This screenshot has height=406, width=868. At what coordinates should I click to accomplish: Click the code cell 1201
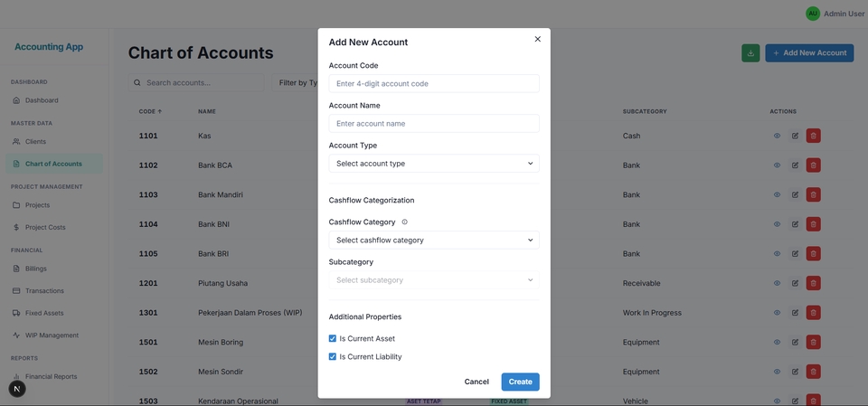(148, 283)
